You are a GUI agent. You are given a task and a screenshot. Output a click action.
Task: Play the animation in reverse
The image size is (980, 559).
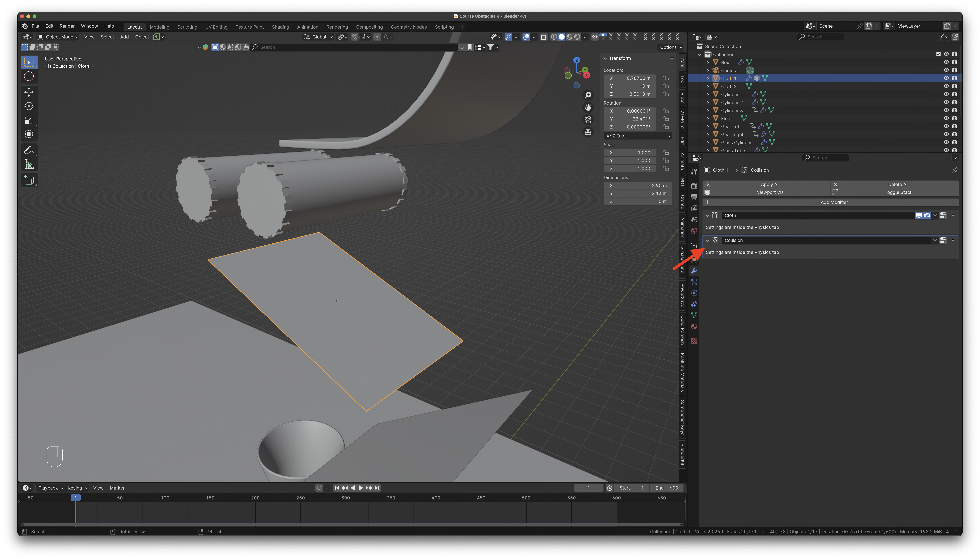pos(353,488)
